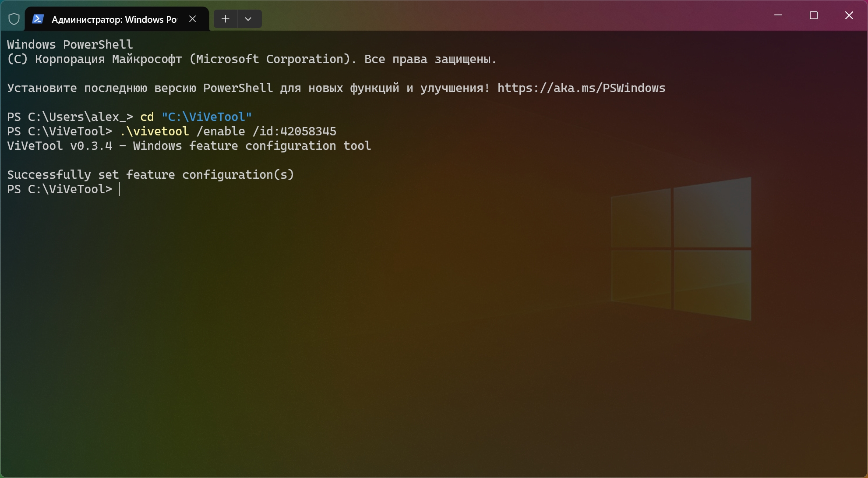Maximize the terminal window
The width and height of the screenshot is (868, 478).
814,15
